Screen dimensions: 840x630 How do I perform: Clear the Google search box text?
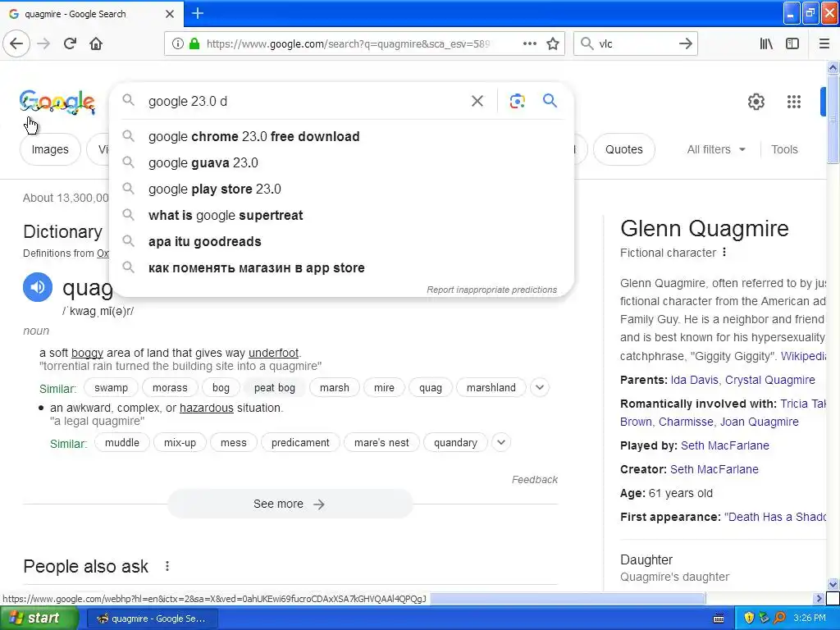point(477,101)
